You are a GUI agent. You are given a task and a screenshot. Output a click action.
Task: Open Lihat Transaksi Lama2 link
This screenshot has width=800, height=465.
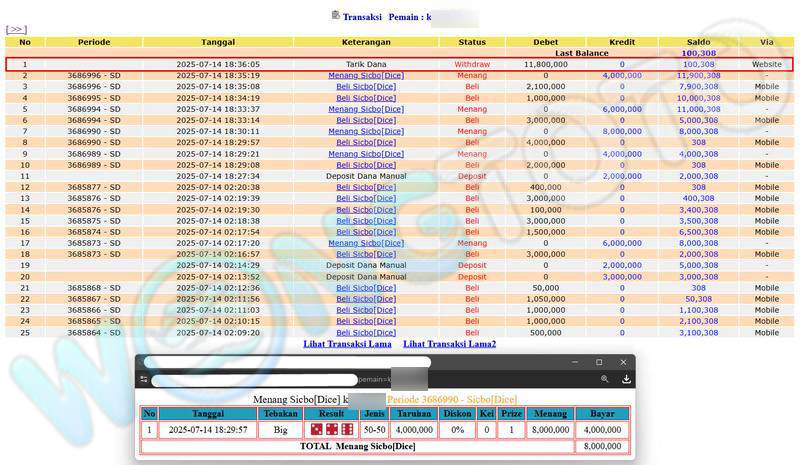tap(449, 344)
